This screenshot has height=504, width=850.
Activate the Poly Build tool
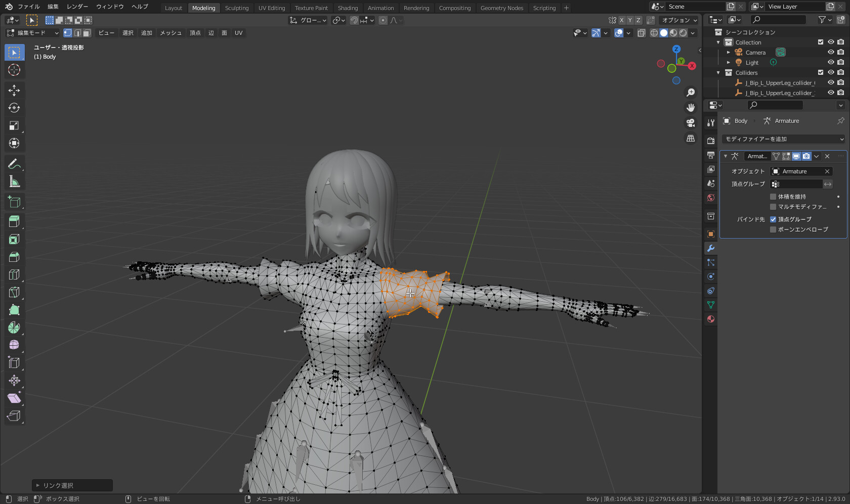click(14, 310)
